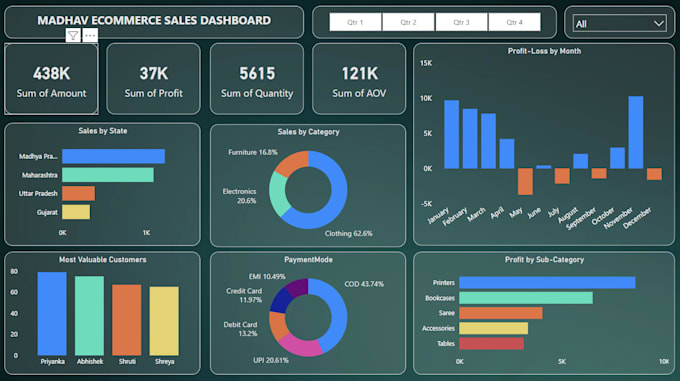
Task: Select the Qtr 2 slicer button
Action: (x=408, y=22)
